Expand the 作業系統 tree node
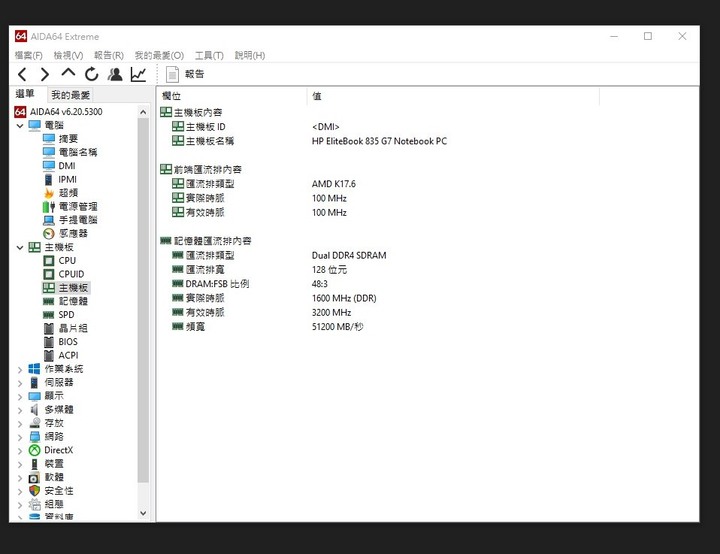 (x=20, y=369)
